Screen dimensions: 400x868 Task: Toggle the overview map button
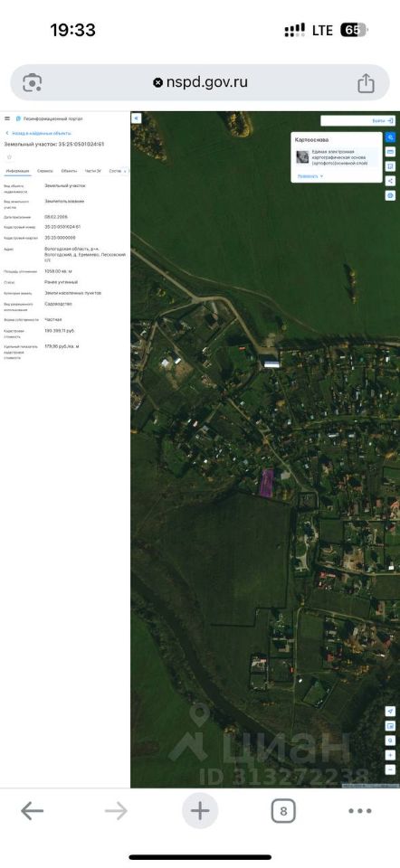click(391, 726)
